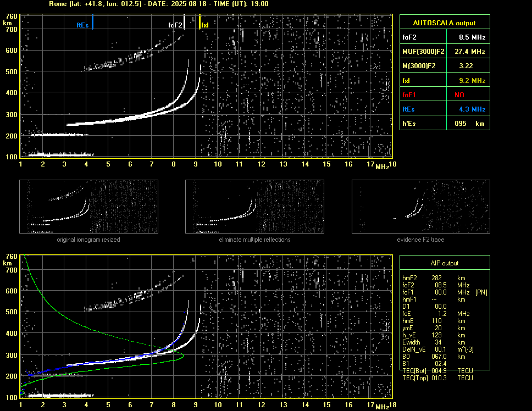The height and width of the screenshot is (411, 532).
Task: Click the blue ftEs frequency marker
Action: [x=92, y=21]
